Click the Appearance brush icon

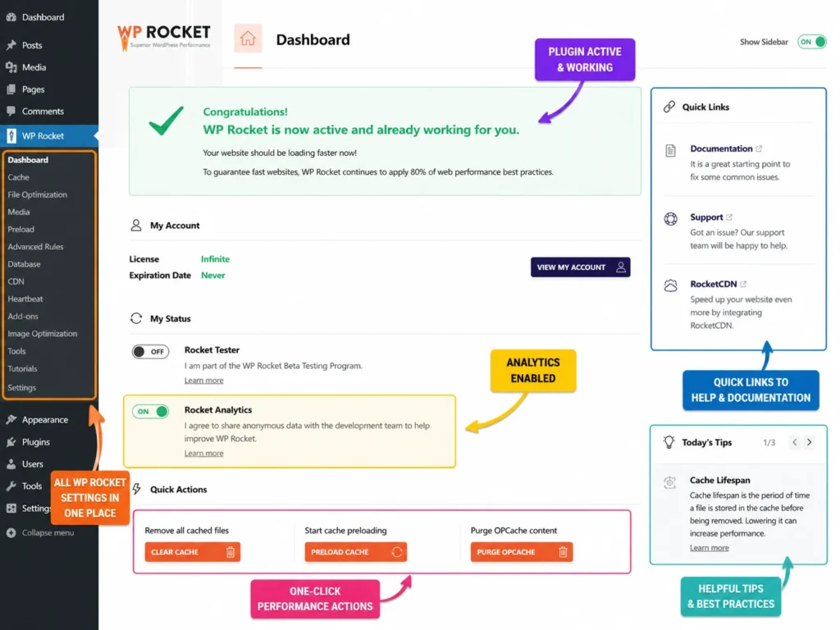coord(11,419)
